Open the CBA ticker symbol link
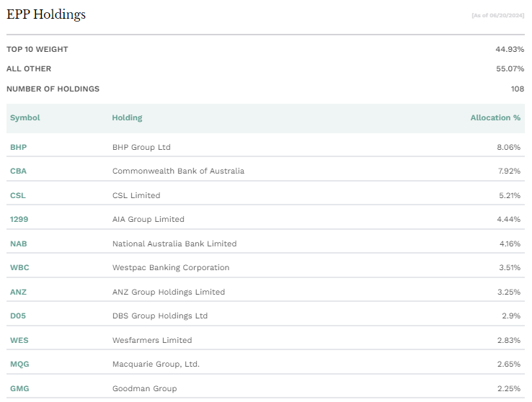 pyautogui.click(x=18, y=171)
